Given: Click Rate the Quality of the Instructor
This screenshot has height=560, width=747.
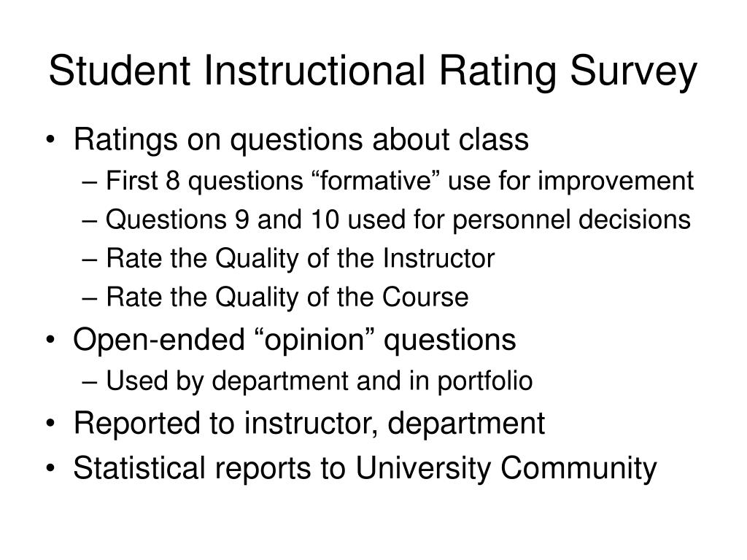Looking at the screenshot, I should (x=300, y=259).
